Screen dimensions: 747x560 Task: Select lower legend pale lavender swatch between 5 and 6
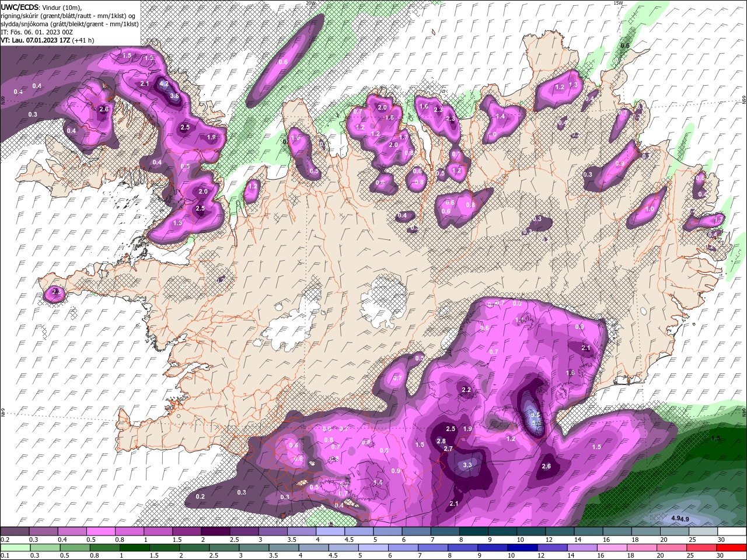(373, 547)
